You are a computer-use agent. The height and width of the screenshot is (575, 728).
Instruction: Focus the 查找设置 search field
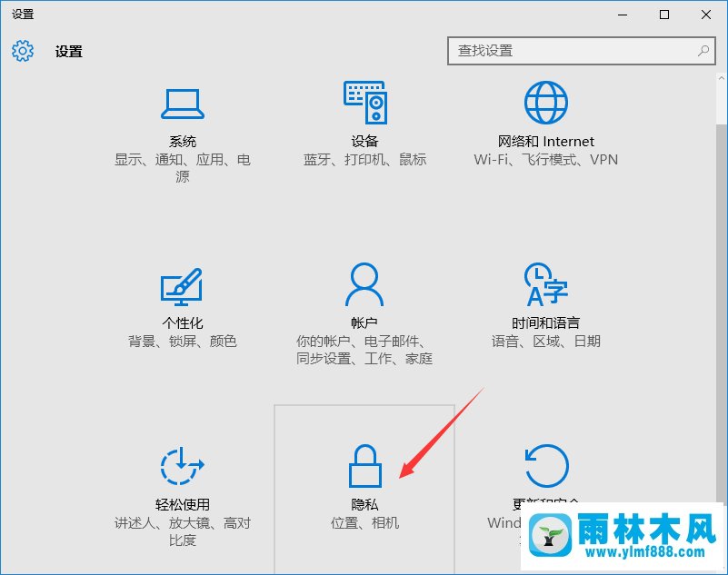[582, 51]
